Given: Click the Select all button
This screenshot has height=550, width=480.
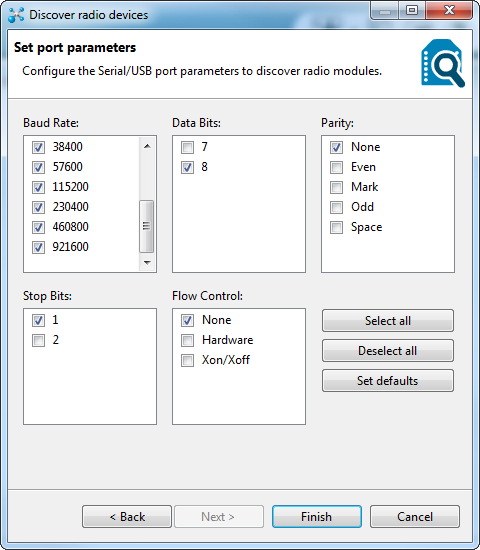Looking at the screenshot, I should [388, 321].
